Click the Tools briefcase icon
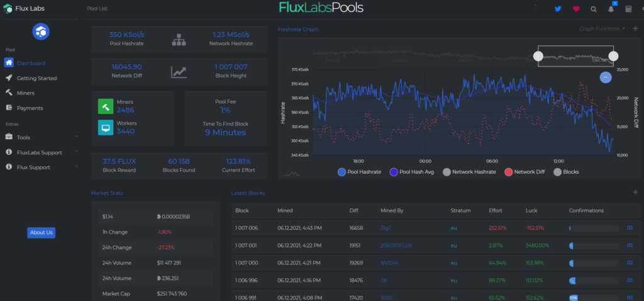 click(x=9, y=137)
